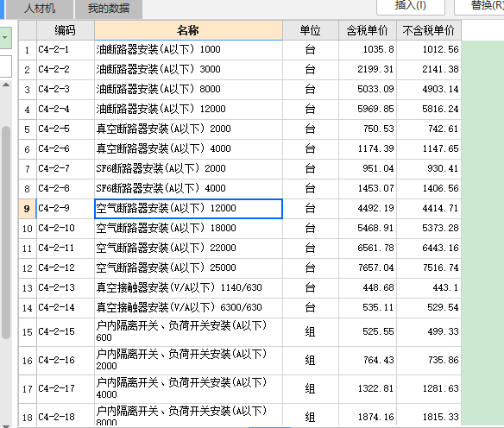Click 空气断路器安装(A以下) 18000 name
Viewport: 504px width, 428px height.
[x=188, y=229]
